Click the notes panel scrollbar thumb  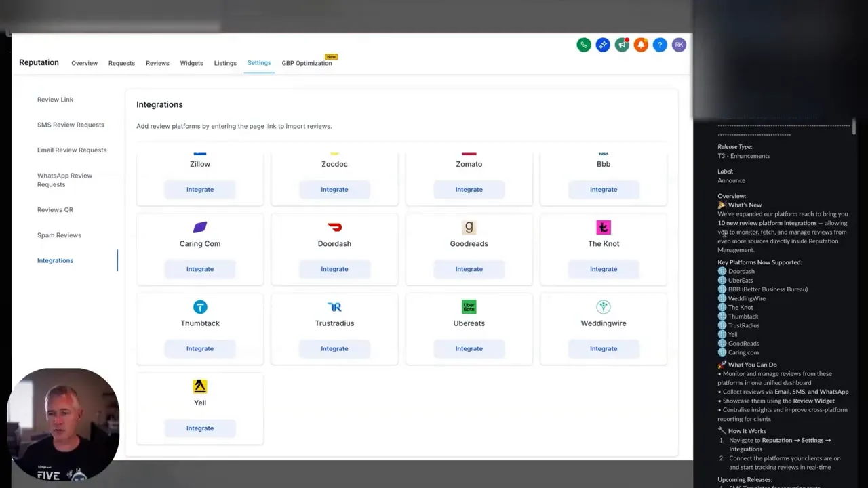coord(854,127)
